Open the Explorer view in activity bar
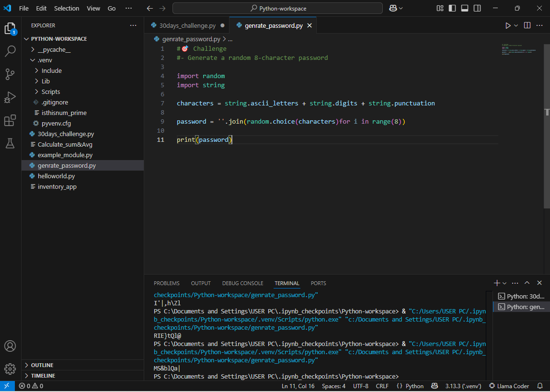 10,29
